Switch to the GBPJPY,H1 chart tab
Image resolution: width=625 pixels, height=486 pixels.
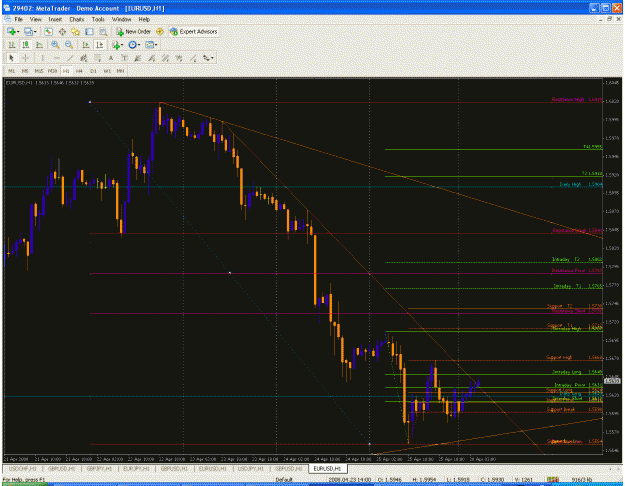(x=99, y=468)
